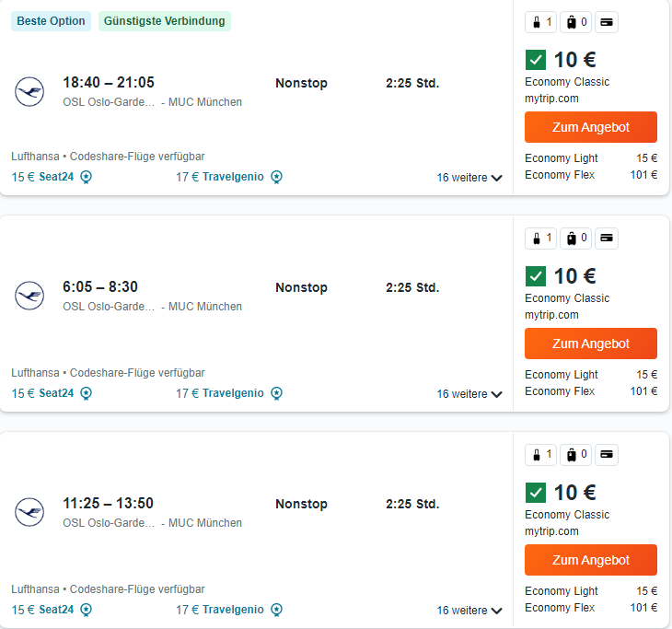Choose Economy Light 15 € fare on first flight
Viewport: 672px width, 629px height.
591,158
